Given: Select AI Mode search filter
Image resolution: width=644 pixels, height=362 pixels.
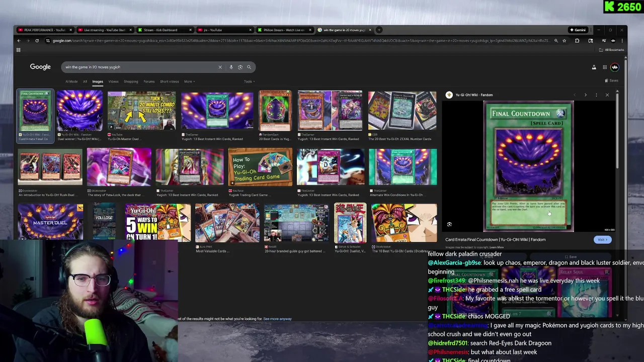Looking at the screenshot, I should pyautogui.click(x=71, y=81).
